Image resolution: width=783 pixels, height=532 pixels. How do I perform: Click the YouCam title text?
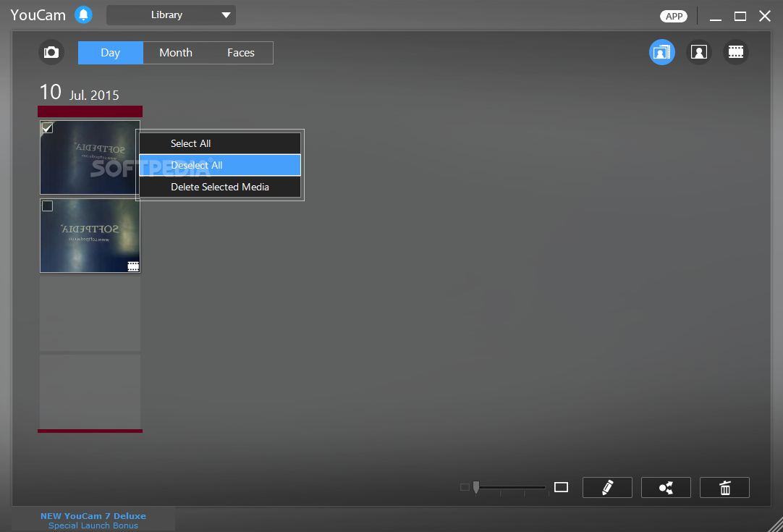point(38,15)
